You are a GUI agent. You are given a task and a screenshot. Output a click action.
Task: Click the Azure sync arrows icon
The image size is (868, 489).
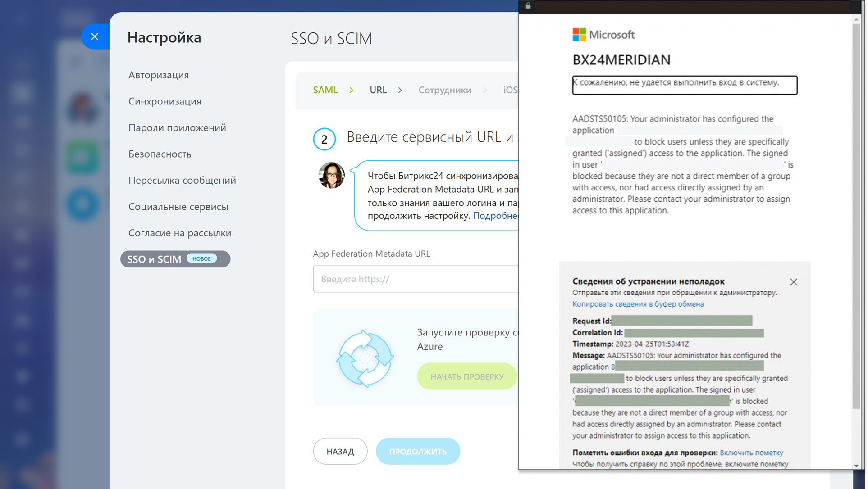pyautogui.click(x=365, y=359)
